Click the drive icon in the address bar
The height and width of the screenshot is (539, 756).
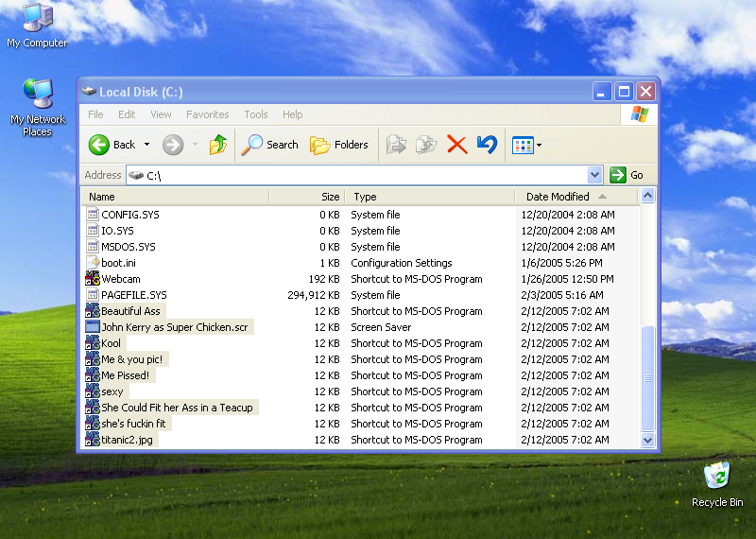[x=136, y=175]
